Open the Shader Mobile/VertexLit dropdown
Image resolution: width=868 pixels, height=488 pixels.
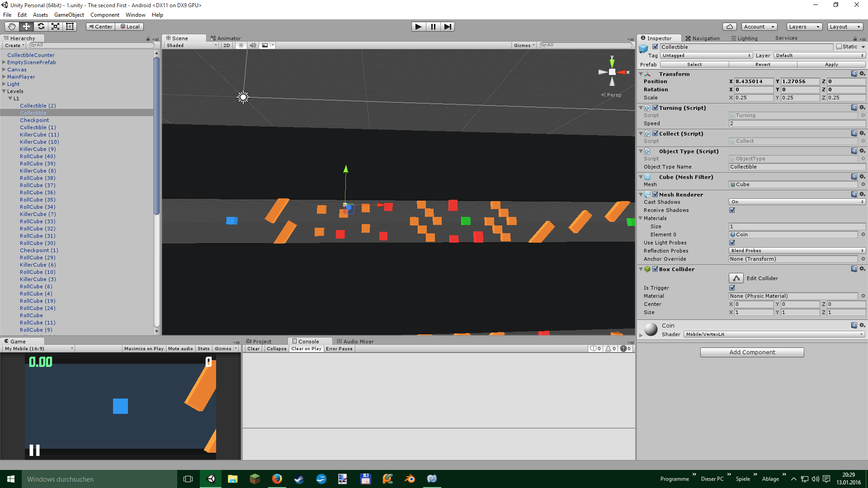tap(774, 334)
